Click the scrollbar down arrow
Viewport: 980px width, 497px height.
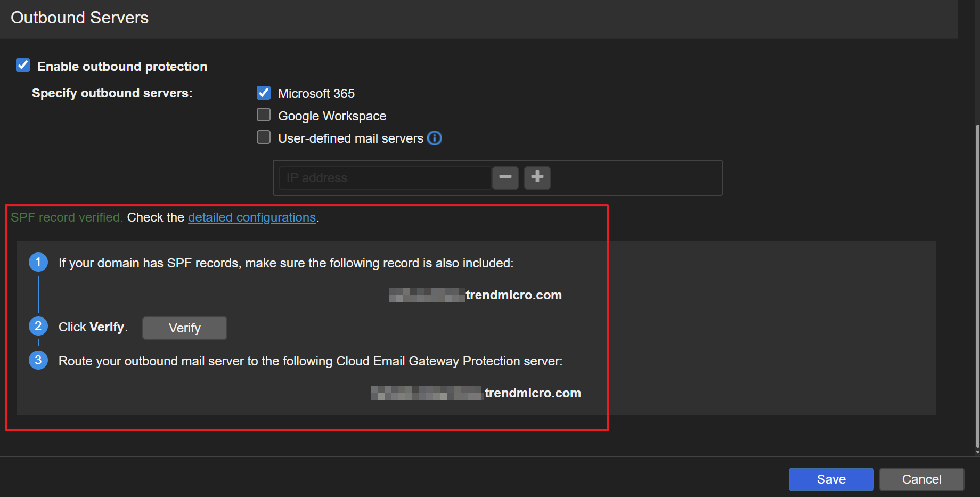click(x=977, y=452)
